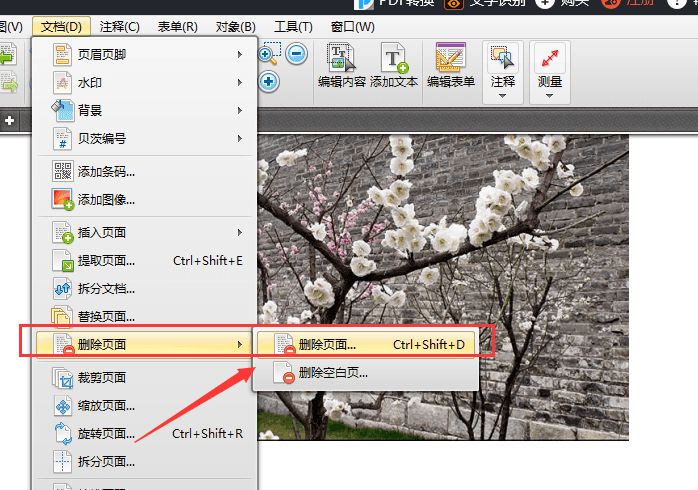Expand the 页眉页脚 submenu arrow
This screenshot has width=698, height=490.
coord(240,54)
